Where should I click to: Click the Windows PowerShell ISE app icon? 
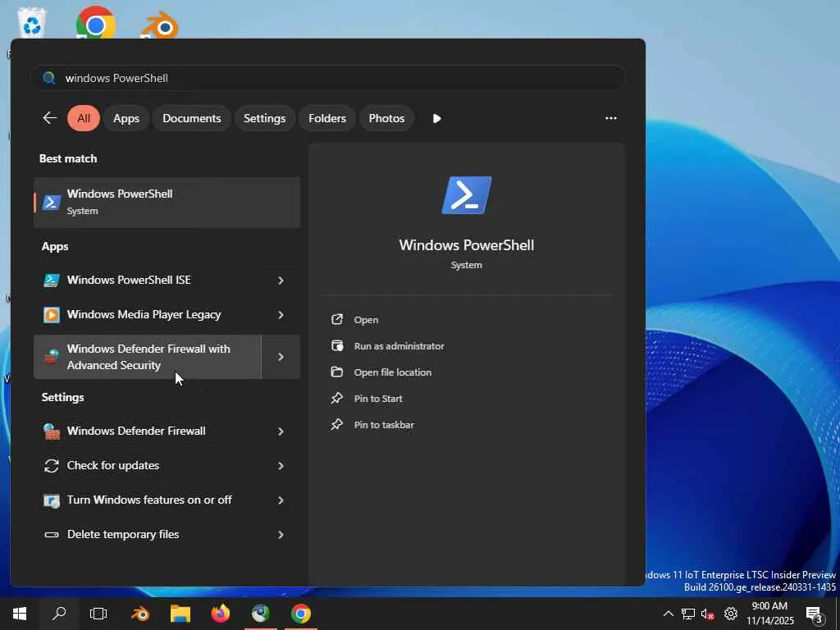[52, 281]
